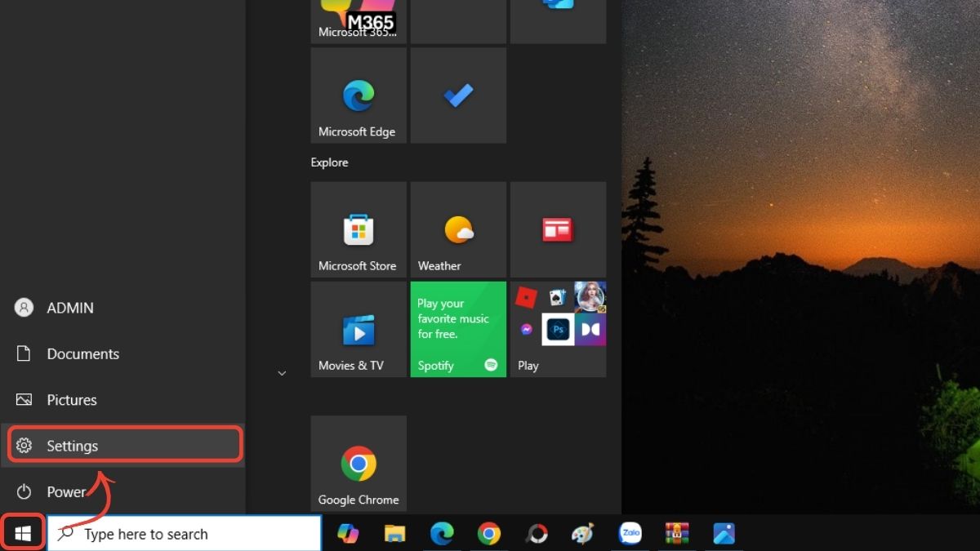Click the Type here to search box

point(185,534)
